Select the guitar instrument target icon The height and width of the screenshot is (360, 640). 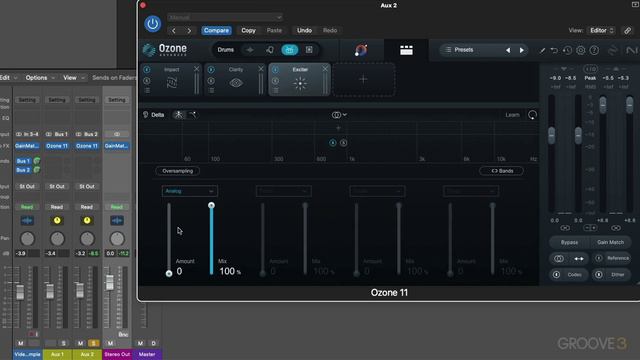click(x=270, y=50)
